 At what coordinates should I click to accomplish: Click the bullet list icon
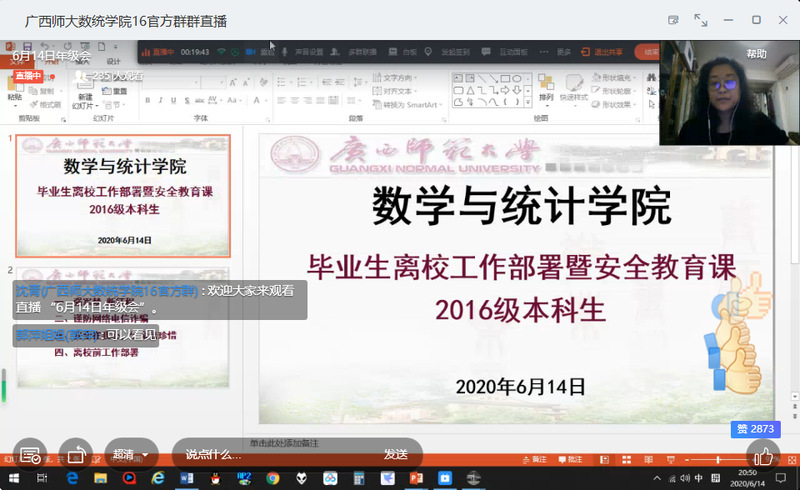coord(283,82)
